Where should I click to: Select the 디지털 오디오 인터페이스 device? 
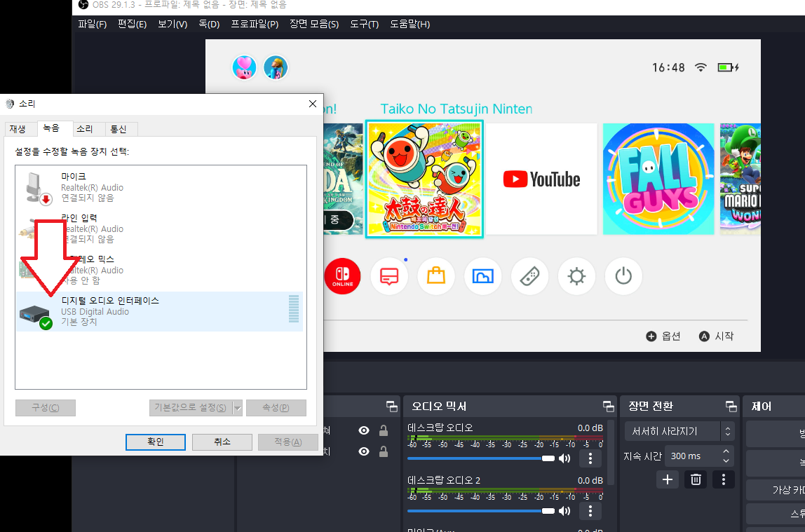point(160,311)
